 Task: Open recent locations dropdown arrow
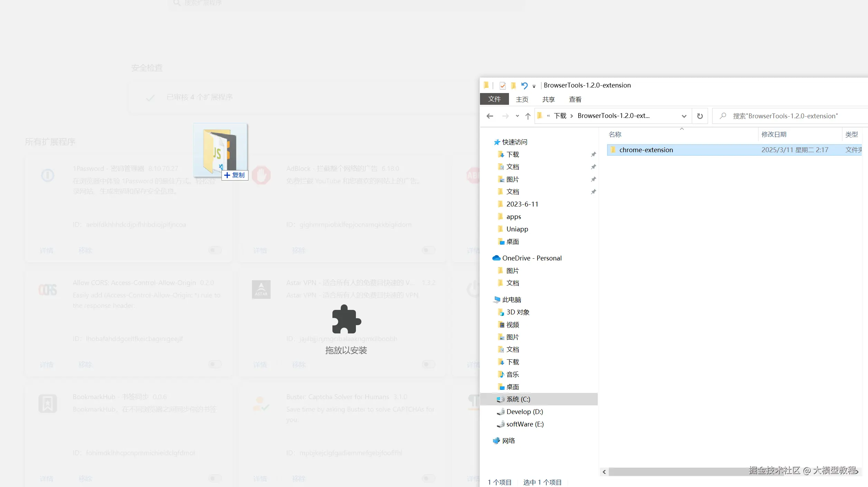(517, 116)
